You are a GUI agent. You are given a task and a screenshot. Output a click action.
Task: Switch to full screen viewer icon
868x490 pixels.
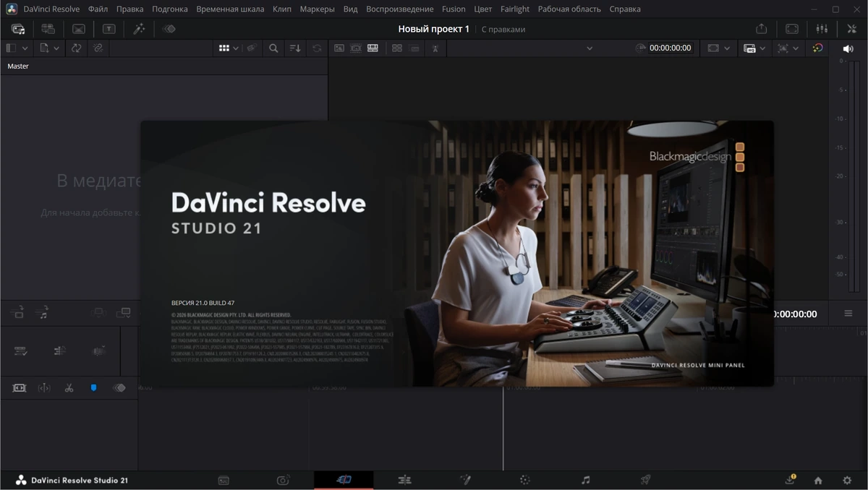tap(792, 29)
